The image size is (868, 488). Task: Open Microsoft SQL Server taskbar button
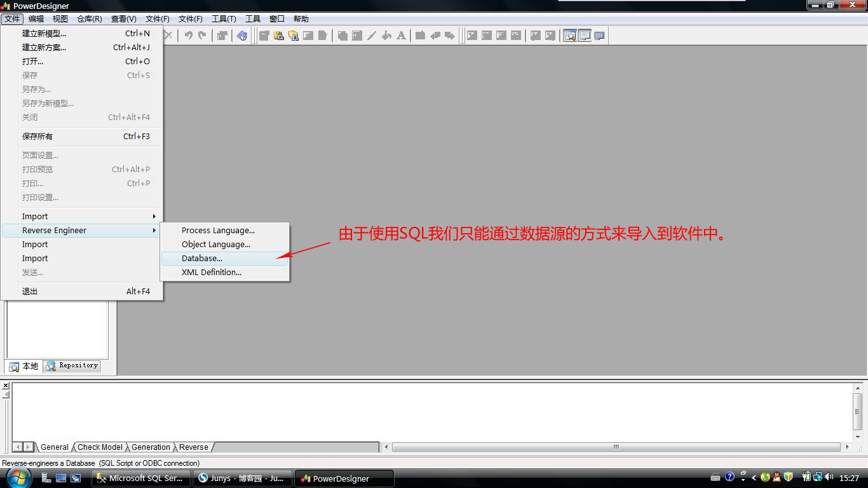coord(140,478)
